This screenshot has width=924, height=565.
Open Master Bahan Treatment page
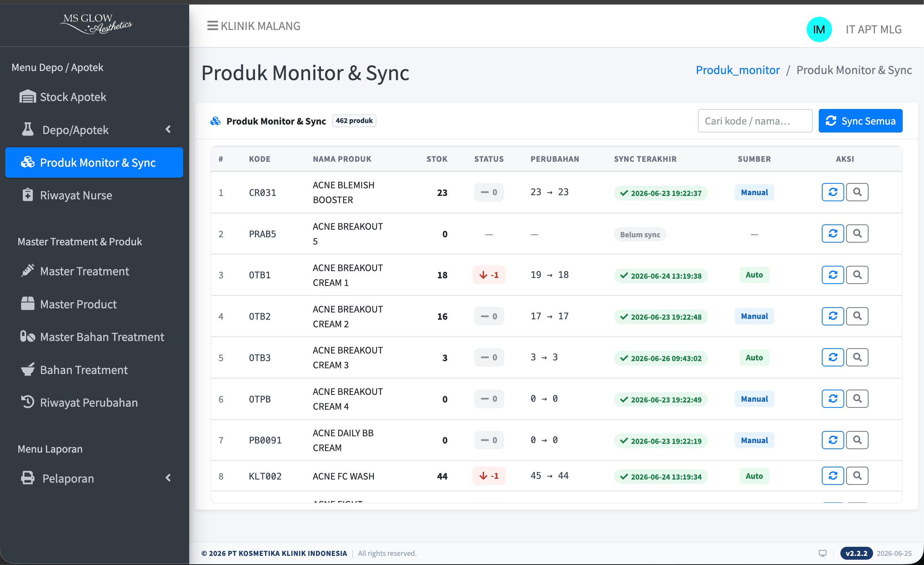point(94,337)
